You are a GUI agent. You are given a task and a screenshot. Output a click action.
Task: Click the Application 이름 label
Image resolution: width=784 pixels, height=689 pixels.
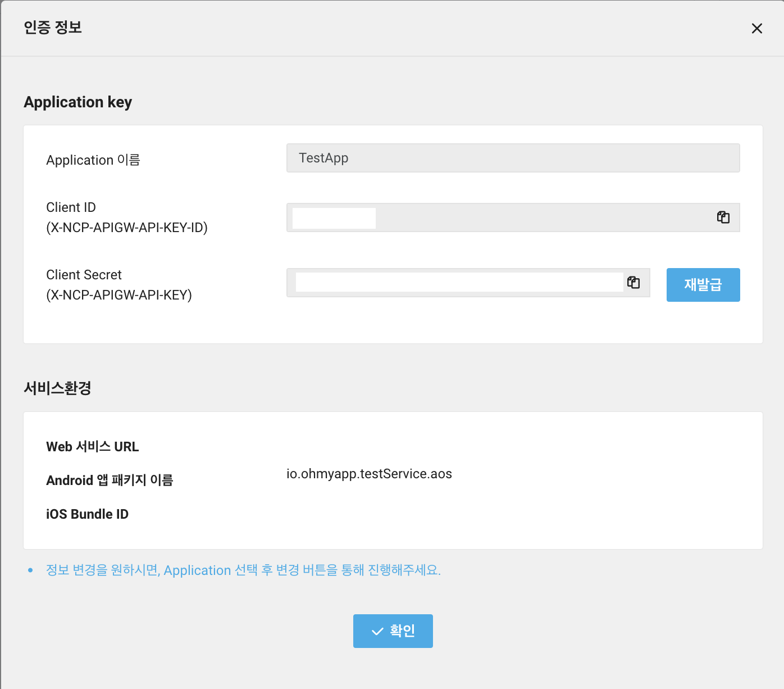coord(93,160)
